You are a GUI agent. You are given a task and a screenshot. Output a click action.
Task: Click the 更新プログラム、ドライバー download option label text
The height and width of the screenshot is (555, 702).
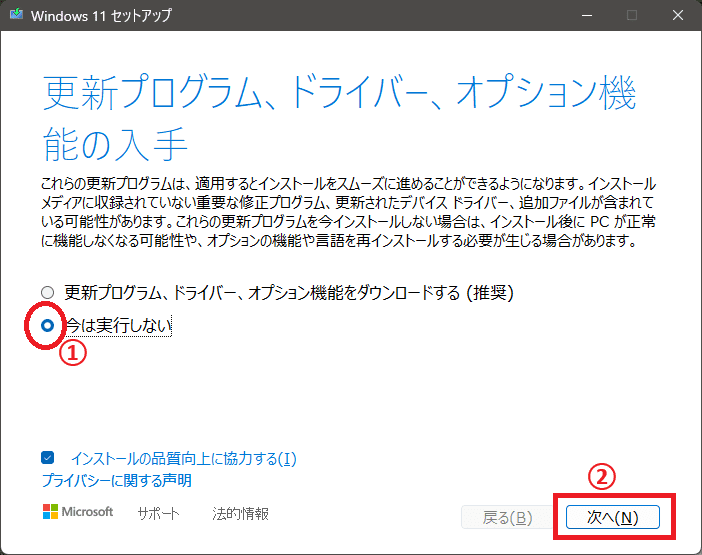(288, 293)
